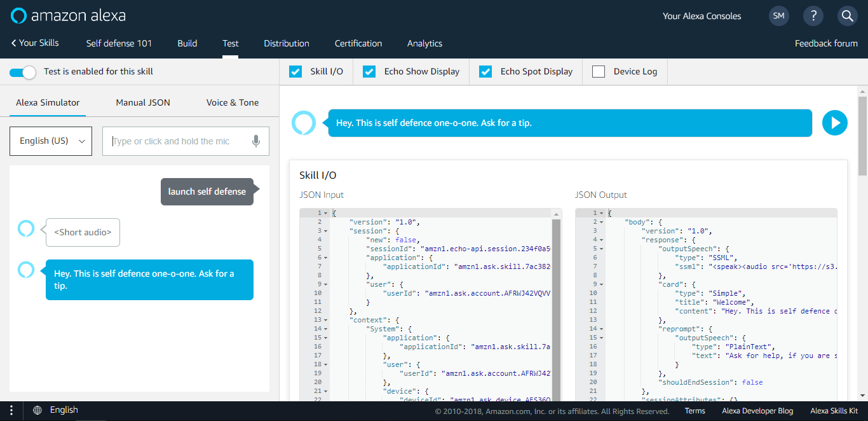The height and width of the screenshot is (421, 868).
Task: Switch to the Build tab
Action: coord(187,43)
